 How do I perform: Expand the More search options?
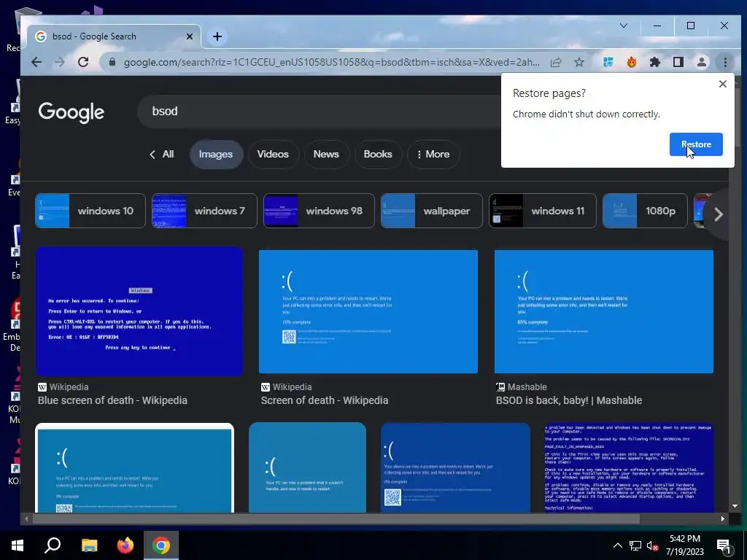click(x=433, y=155)
